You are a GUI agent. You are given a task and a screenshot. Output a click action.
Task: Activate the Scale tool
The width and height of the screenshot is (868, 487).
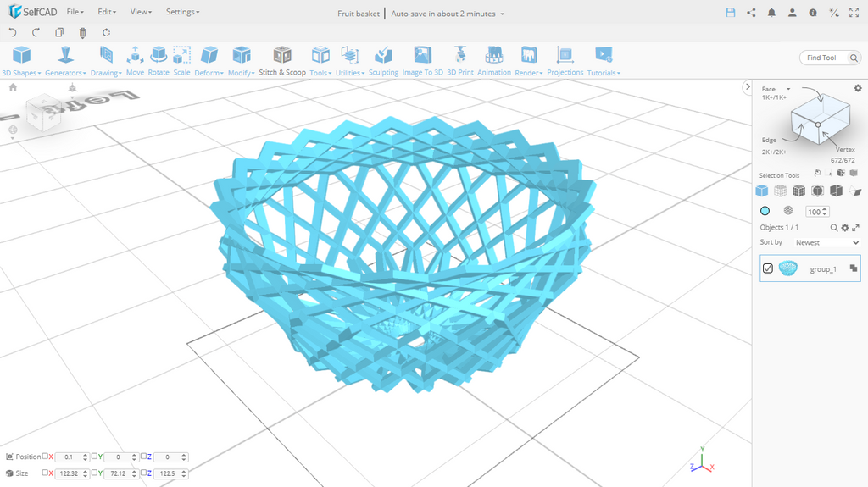point(181,59)
